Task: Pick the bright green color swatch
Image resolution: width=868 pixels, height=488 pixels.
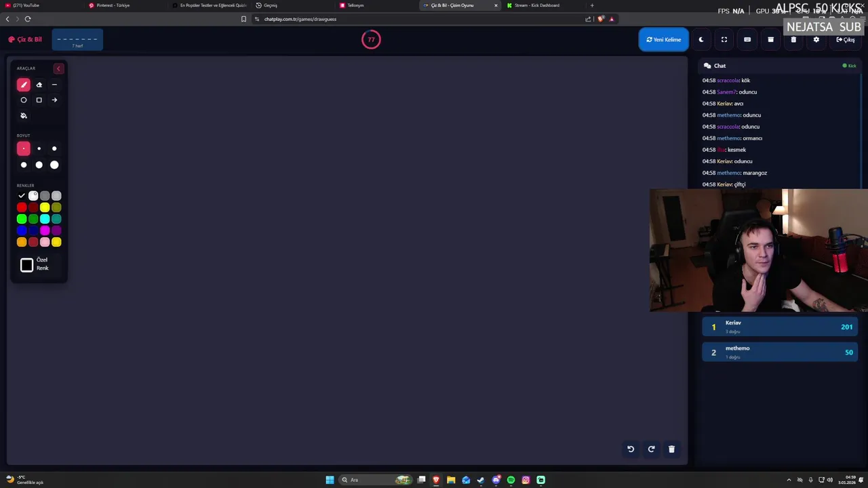Action: [x=22, y=219]
